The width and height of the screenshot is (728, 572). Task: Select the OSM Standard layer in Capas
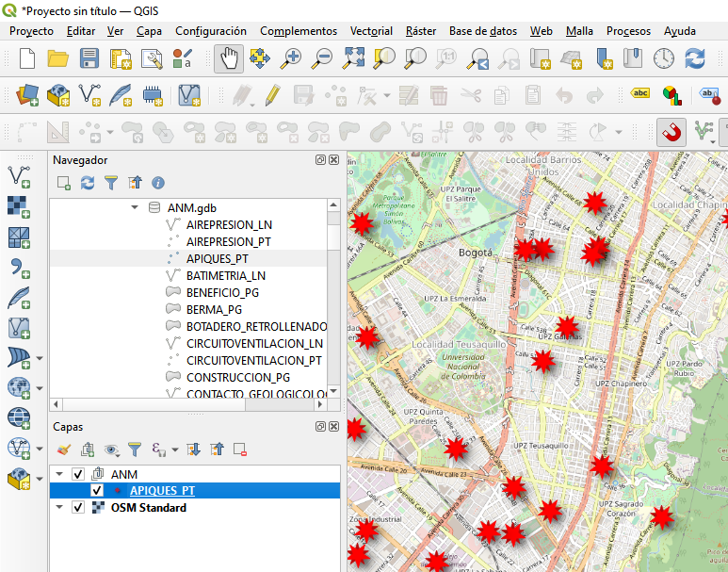click(x=149, y=507)
